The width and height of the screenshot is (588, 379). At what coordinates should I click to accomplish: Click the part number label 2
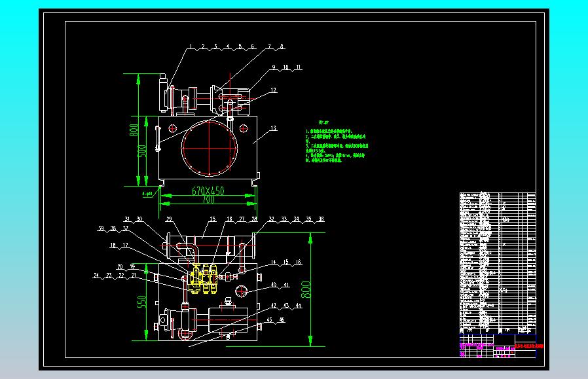203,46
